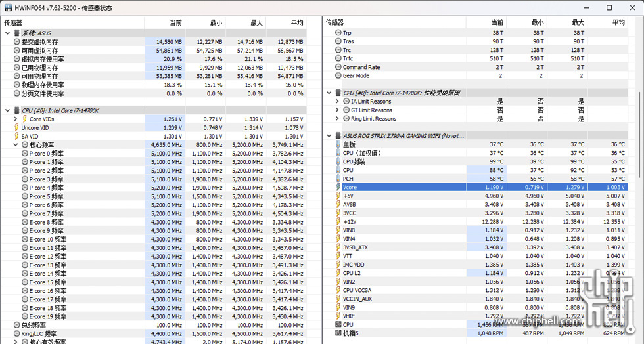The height and width of the screenshot is (344, 644).
Task: Expand the GT Limit Reasons row
Action: pyautogui.click(x=337, y=110)
